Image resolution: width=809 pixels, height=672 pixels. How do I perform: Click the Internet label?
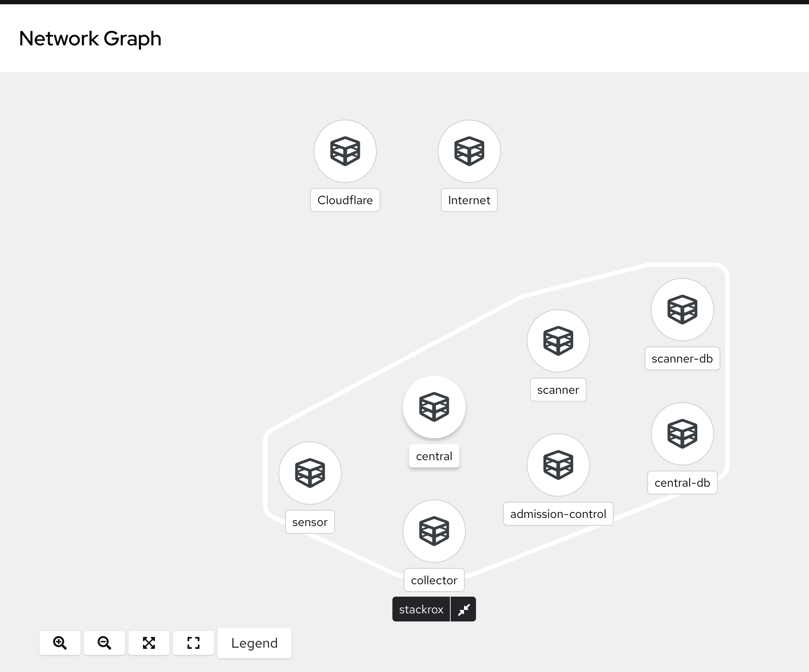coord(469,200)
